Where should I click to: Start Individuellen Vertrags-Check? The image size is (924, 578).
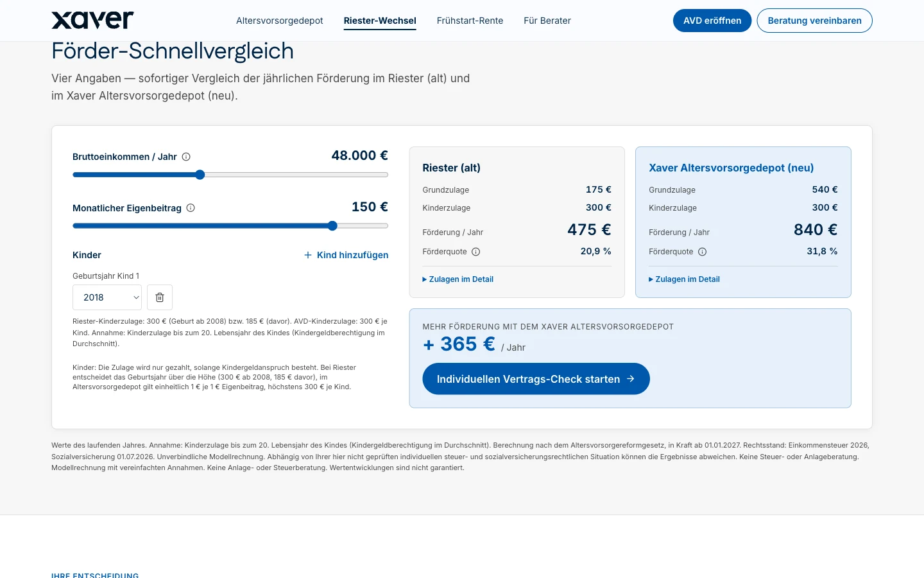[536, 379]
